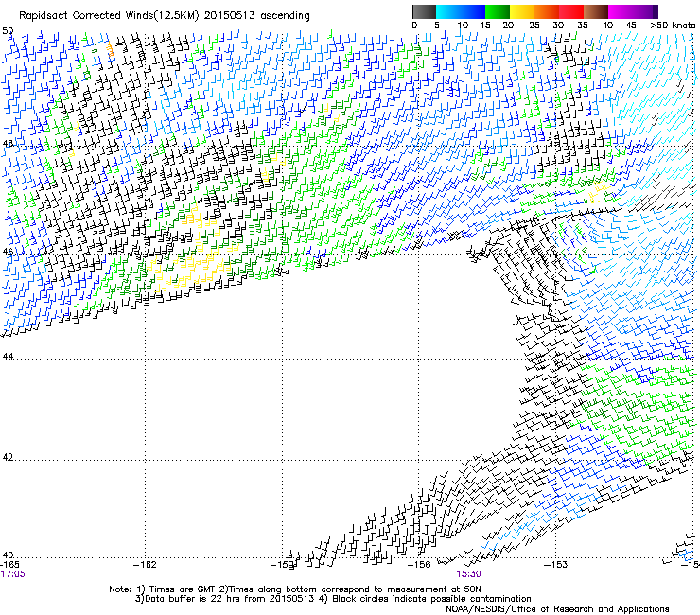Click the date text '20150513 ascending'

click(x=256, y=16)
